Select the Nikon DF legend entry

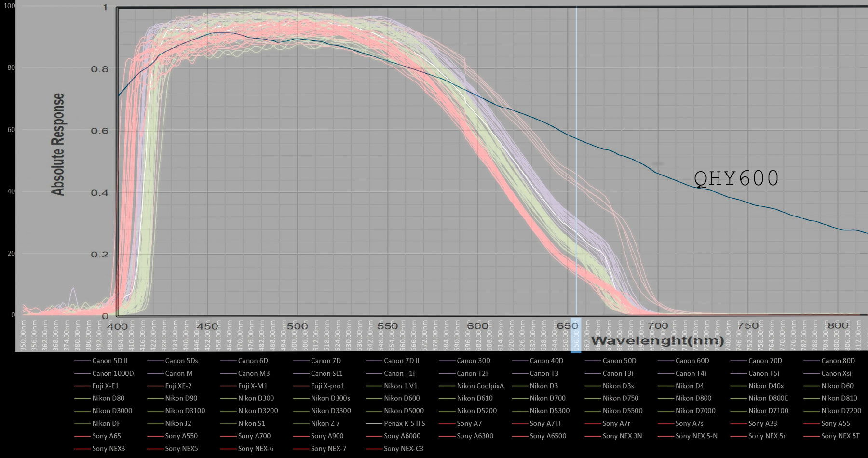click(x=106, y=423)
